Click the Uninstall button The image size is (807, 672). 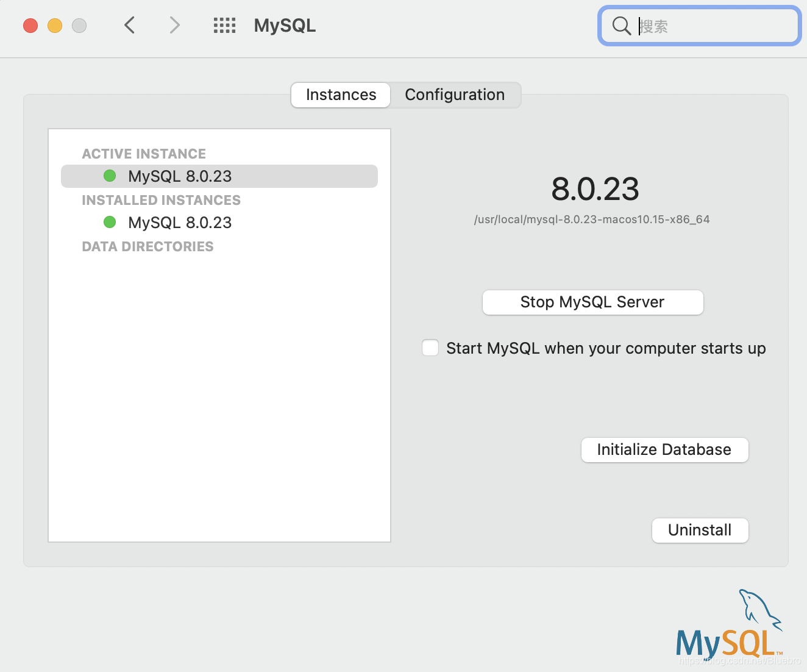[700, 531]
